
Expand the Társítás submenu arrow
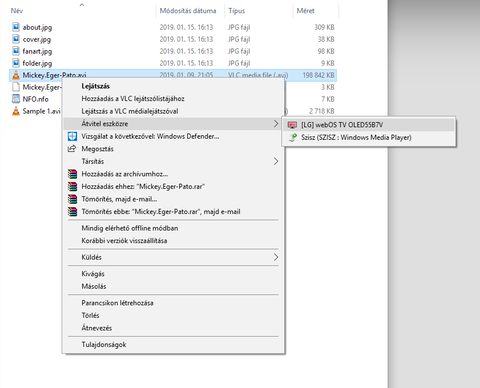(276, 161)
